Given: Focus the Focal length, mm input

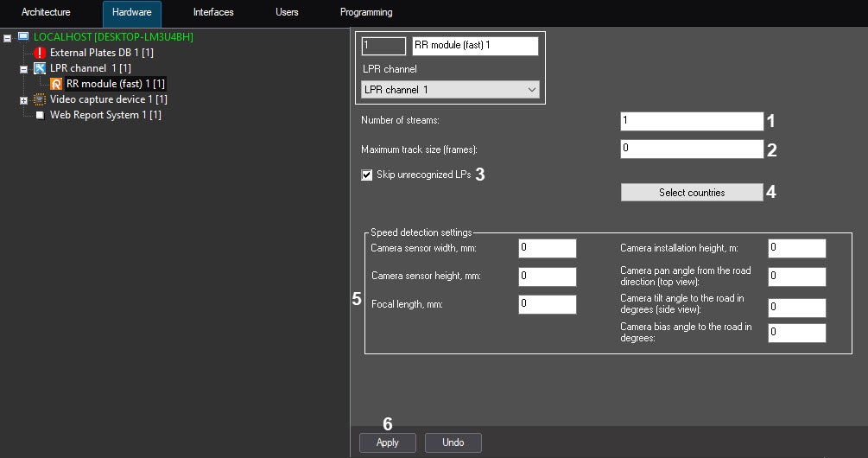Looking at the screenshot, I should (x=547, y=304).
